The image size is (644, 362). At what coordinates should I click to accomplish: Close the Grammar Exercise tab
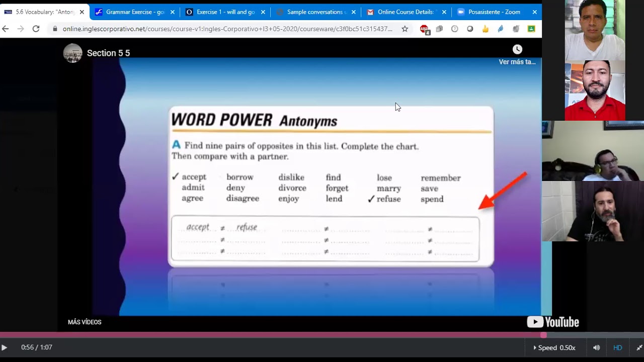tap(173, 12)
